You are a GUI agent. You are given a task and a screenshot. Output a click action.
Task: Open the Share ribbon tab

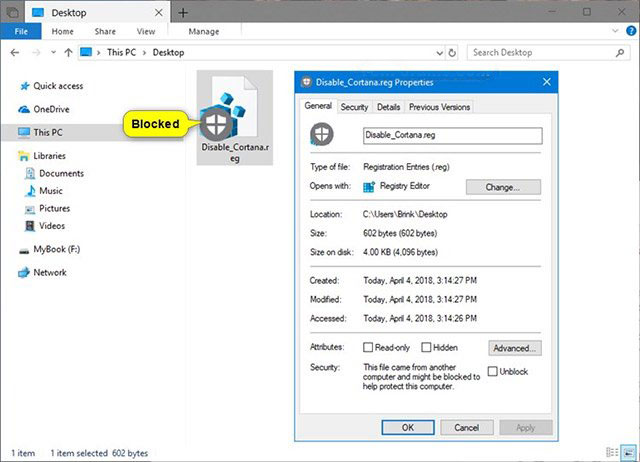coord(105,31)
